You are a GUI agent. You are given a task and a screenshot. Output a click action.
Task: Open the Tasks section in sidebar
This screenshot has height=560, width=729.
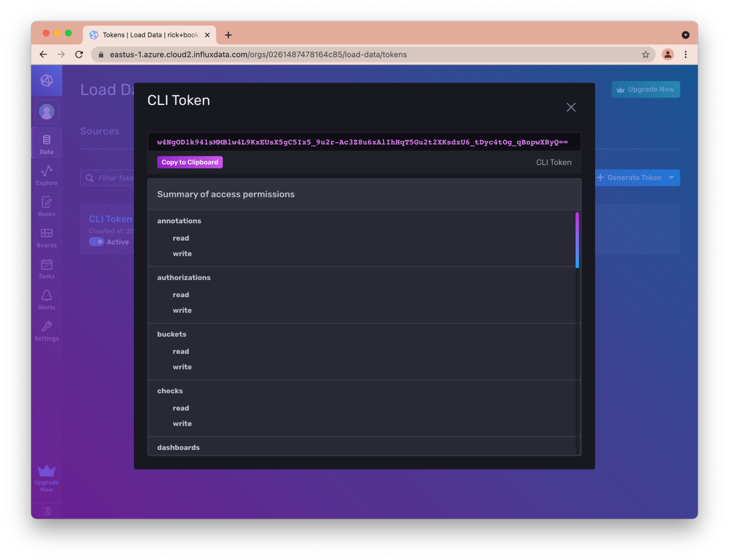[x=47, y=269]
